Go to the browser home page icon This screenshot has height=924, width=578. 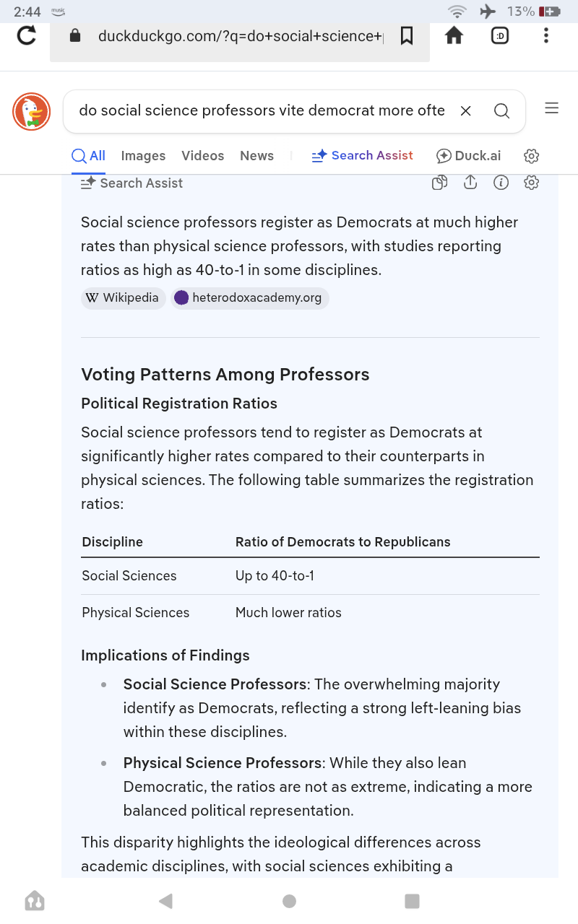[x=454, y=35]
